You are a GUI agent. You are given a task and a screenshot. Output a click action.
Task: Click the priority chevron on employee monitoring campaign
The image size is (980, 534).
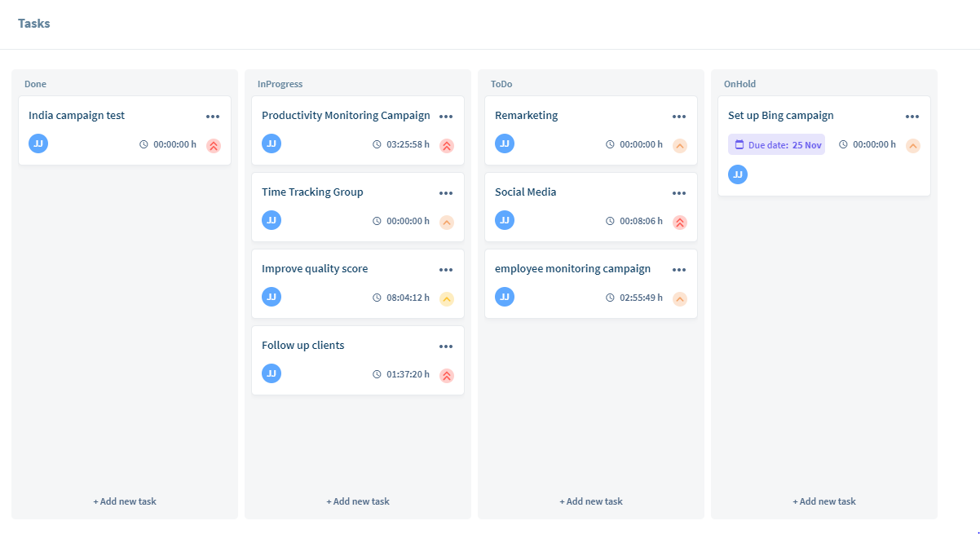point(679,298)
